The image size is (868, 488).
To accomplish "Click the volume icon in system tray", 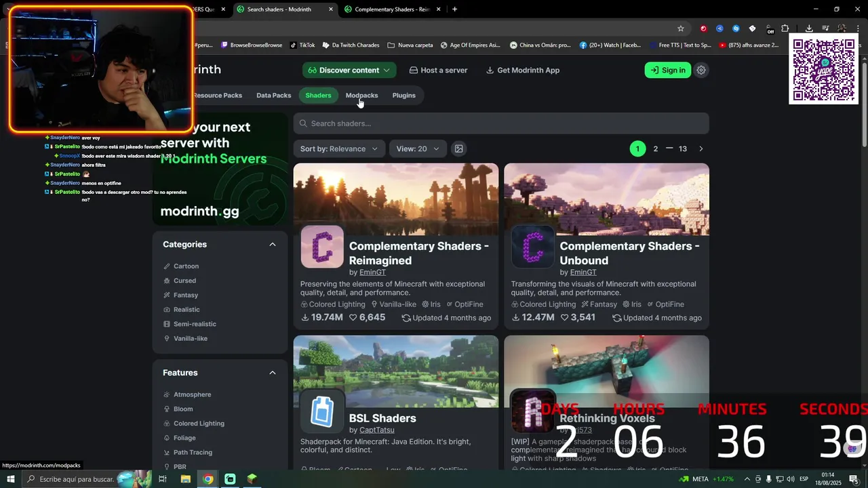I will (791, 479).
